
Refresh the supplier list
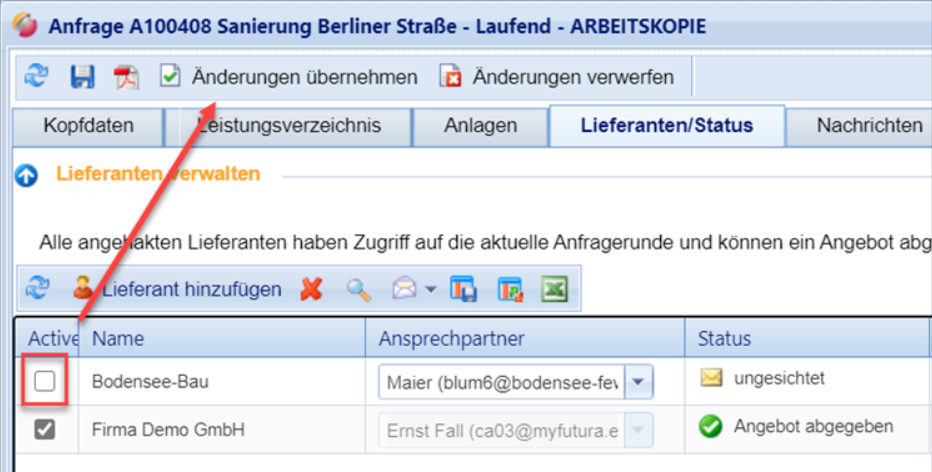pos(37,289)
